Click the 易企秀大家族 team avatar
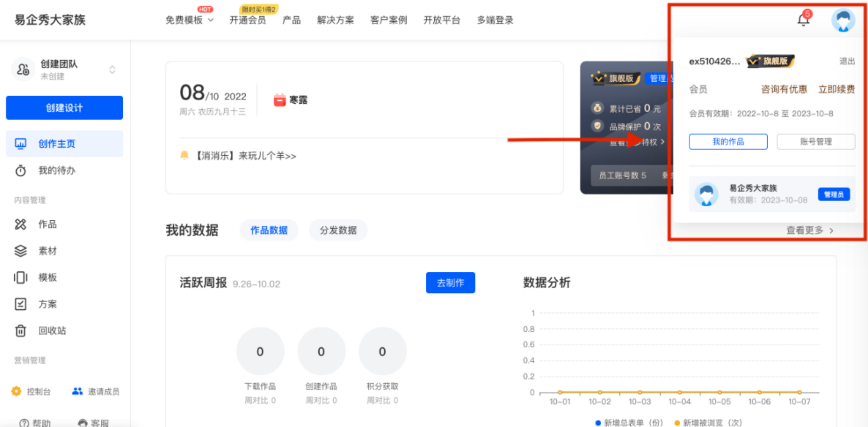The height and width of the screenshot is (427, 868). click(706, 194)
